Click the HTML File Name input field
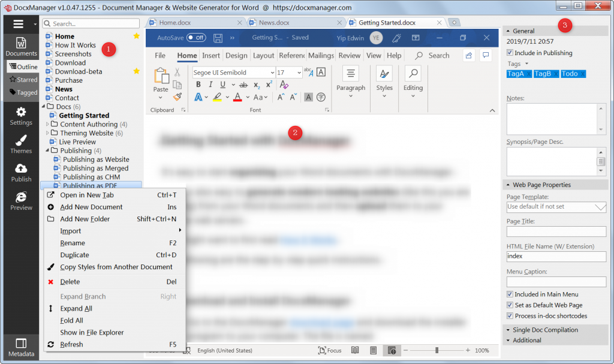 tap(556, 256)
